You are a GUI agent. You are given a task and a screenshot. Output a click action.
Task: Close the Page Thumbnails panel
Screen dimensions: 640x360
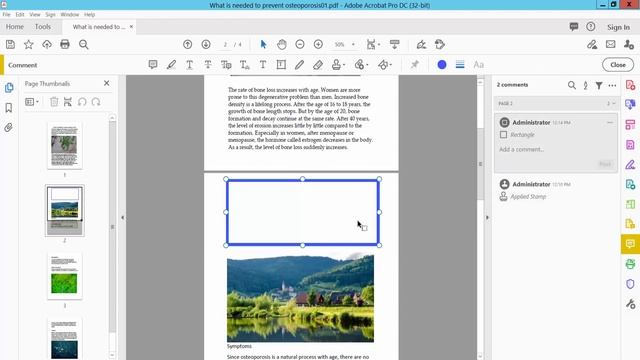[x=107, y=83]
